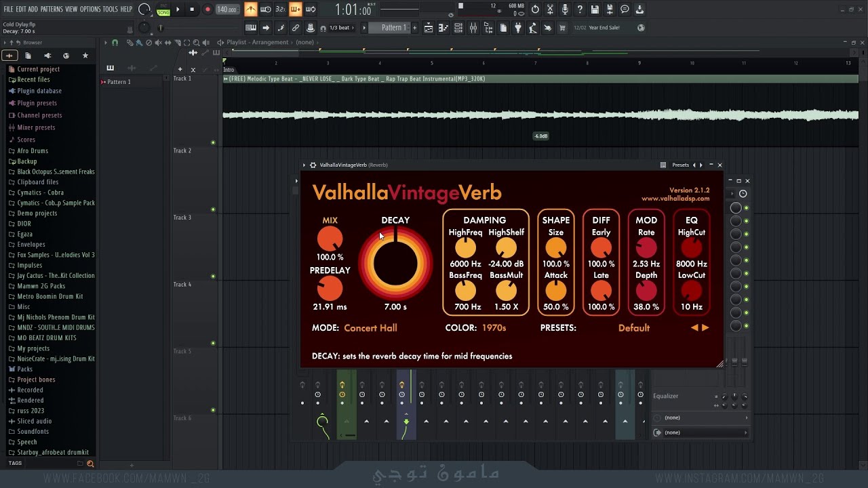The width and height of the screenshot is (868, 488).
Task: Open the first (none) mixer output dropdown
Action: 702,418
